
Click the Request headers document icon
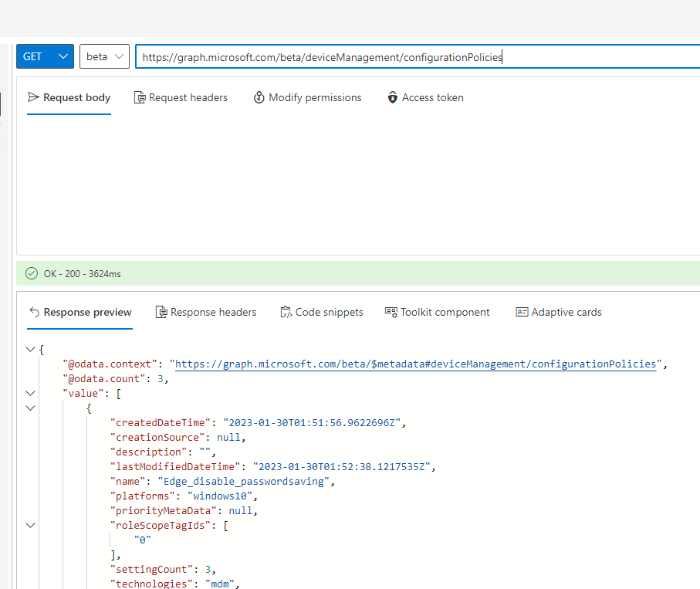point(140,97)
